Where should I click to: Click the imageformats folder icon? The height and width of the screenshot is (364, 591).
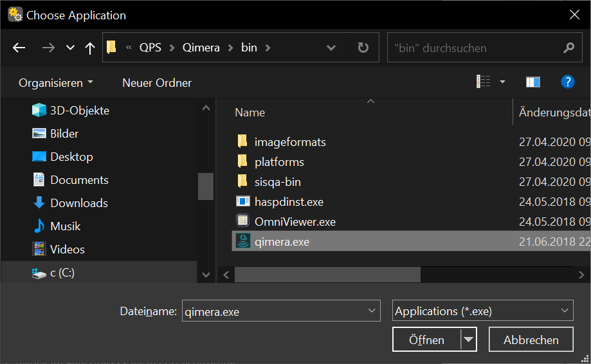242,141
